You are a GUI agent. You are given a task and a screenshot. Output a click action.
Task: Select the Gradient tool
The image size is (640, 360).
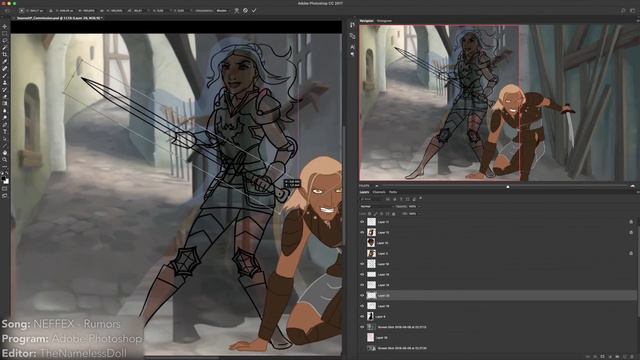4,103
